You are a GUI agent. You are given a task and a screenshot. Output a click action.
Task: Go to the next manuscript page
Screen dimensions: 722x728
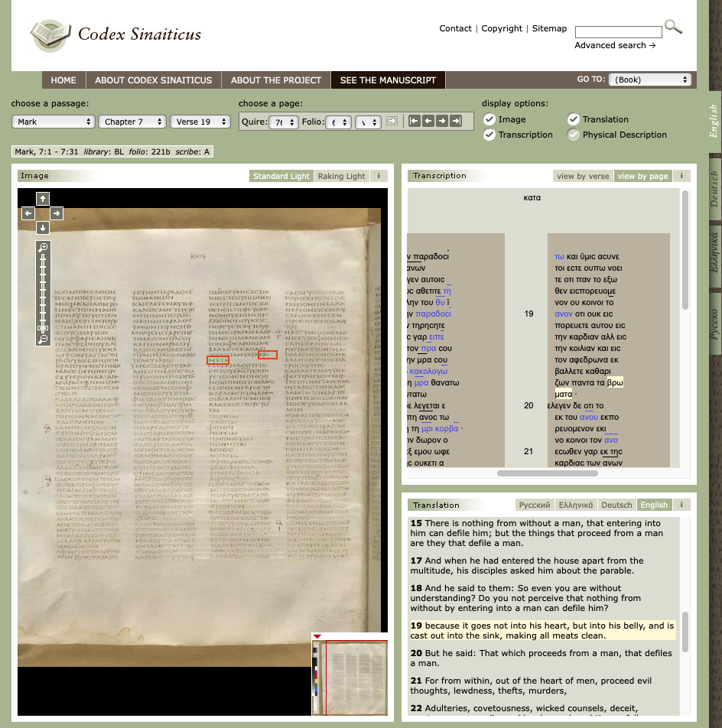[x=442, y=121]
